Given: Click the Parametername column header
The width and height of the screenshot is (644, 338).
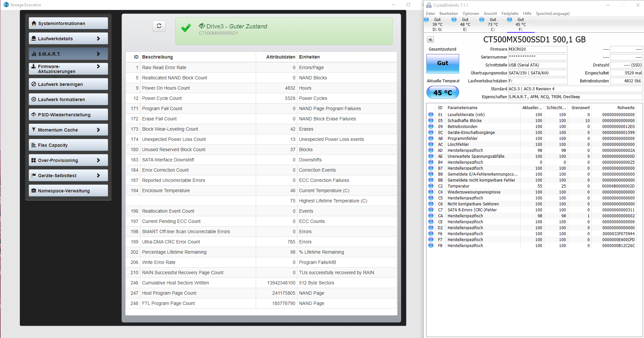Looking at the screenshot, I should click(483, 107).
